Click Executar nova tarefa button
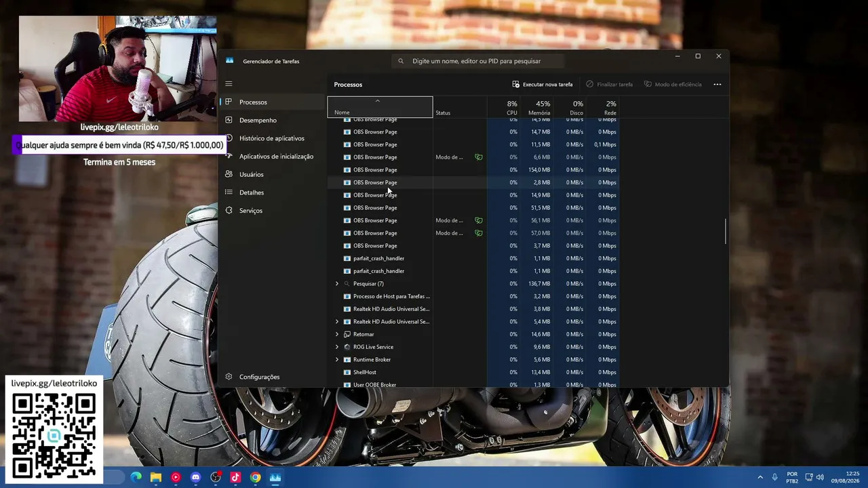The image size is (868, 488). [x=542, y=85]
